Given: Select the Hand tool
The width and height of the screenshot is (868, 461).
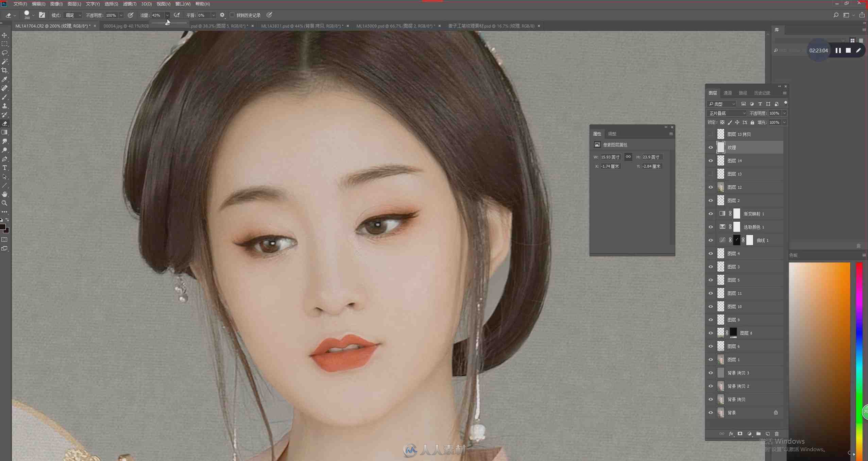Looking at the screenshot, I should click(x=4, y=194).
